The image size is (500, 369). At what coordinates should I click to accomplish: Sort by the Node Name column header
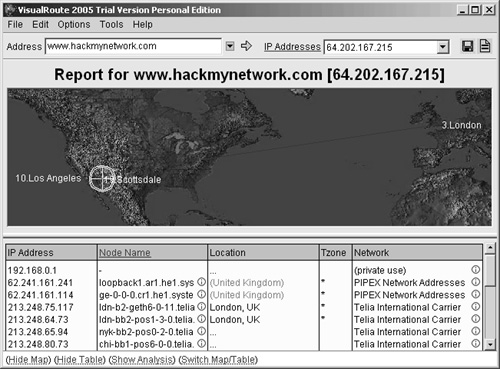[x=125, y=253]
